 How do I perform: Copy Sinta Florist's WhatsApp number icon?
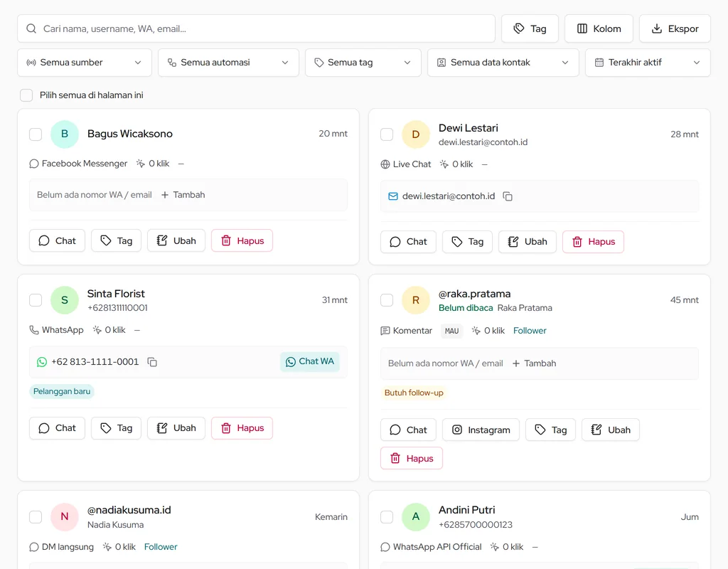click(x=152, y=362)
